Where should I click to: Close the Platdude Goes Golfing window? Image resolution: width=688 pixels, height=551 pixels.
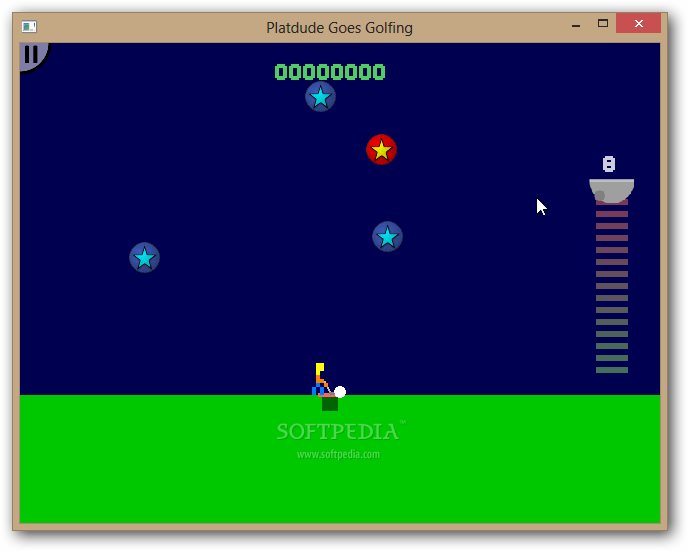pos(638,23)
